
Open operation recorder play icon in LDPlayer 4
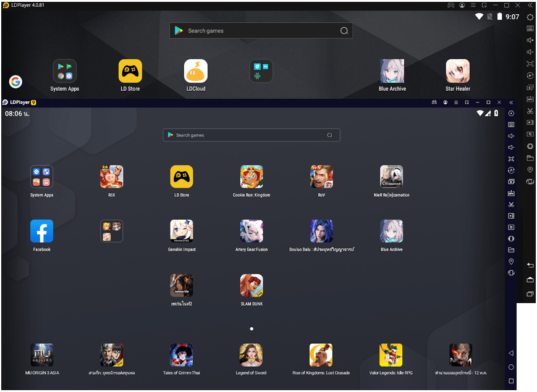click(530, 75)
